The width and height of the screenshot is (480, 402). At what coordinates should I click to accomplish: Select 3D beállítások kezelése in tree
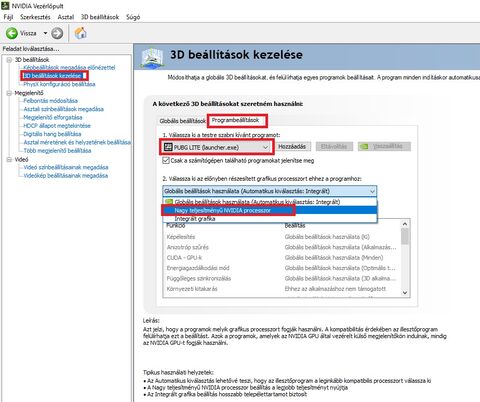point(53,76)
